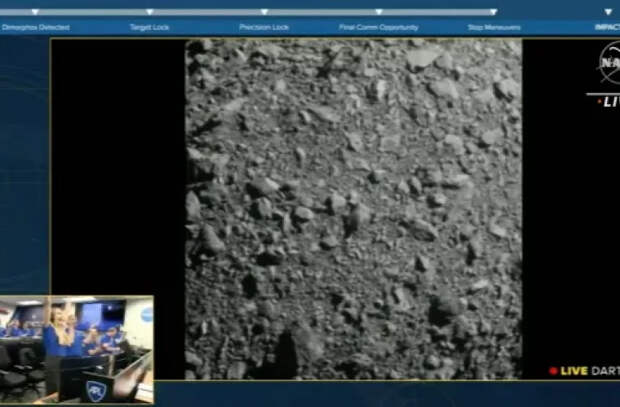Select the 'Dimorphos Detected' label text
This screenshot has height=407, width=620.
[36, 27]
